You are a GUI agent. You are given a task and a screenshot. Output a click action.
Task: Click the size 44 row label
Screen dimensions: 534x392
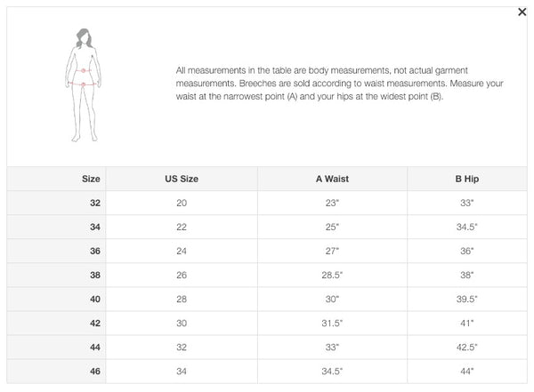coord(95,347)
